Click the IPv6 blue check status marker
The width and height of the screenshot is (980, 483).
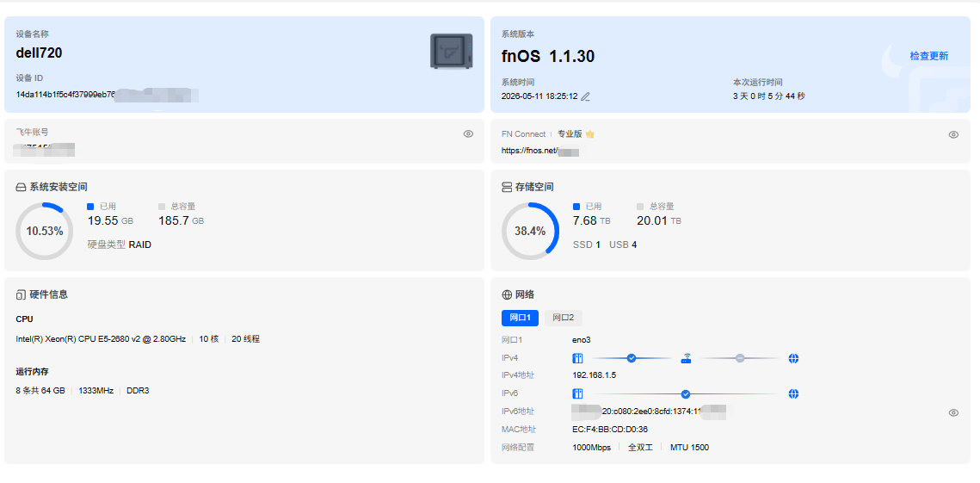tap(686, 394)
